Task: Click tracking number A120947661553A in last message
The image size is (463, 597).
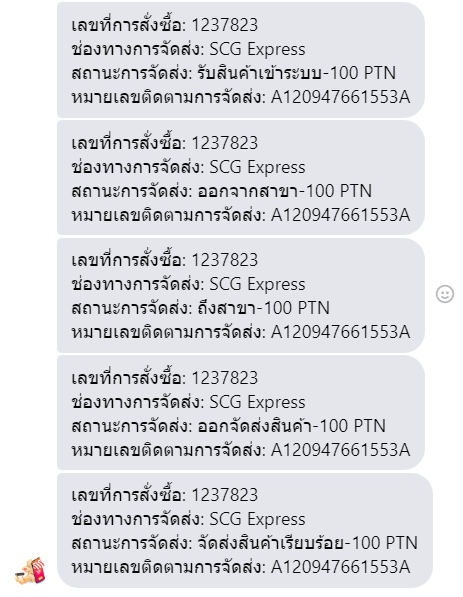Action: point(340,567)
